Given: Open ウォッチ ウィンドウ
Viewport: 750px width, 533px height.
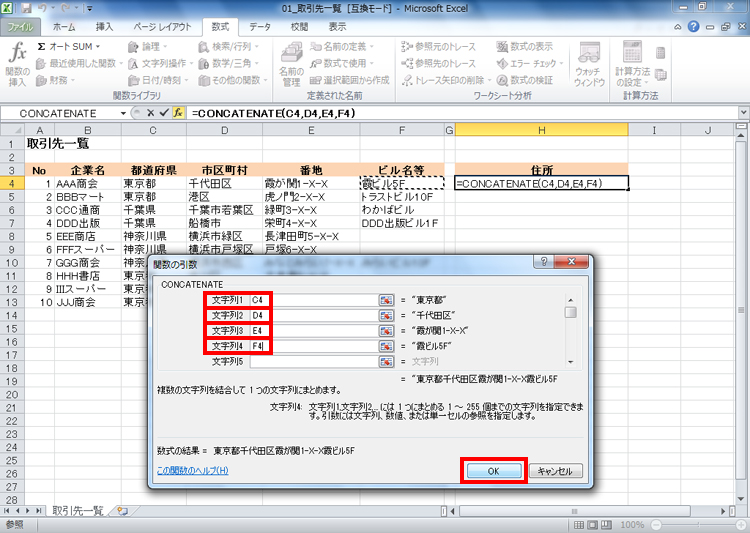Looking at the screenshot, I should (589, 65).
